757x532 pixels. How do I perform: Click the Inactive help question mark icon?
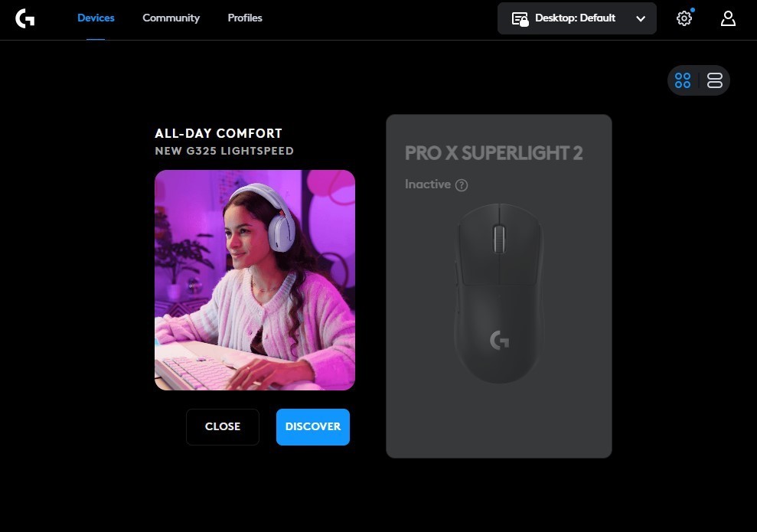(x=462, y=185)
